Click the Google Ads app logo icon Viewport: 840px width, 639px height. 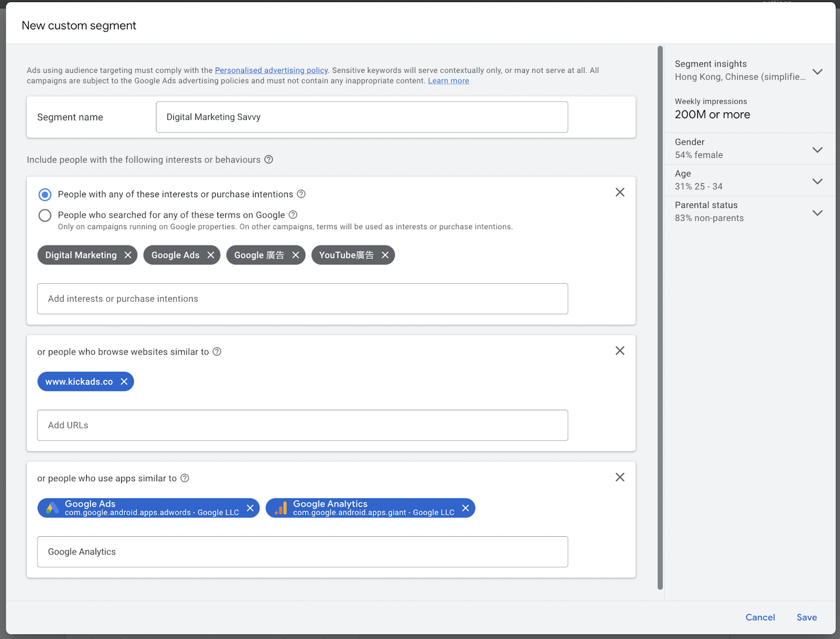pyautogui.click(x=52, y=508)
